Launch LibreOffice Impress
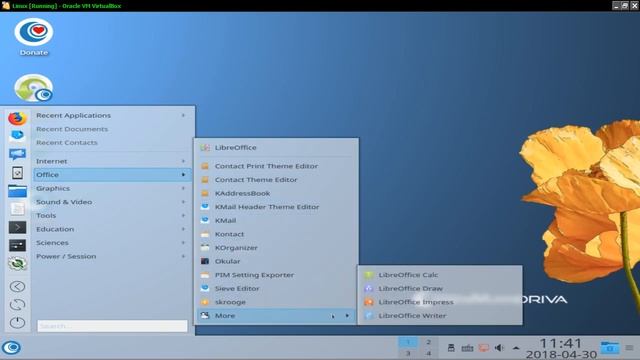 click(440, 302)
